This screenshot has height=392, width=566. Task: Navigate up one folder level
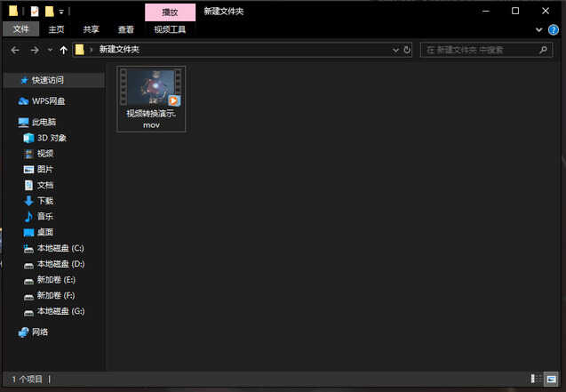click(64, 50)
